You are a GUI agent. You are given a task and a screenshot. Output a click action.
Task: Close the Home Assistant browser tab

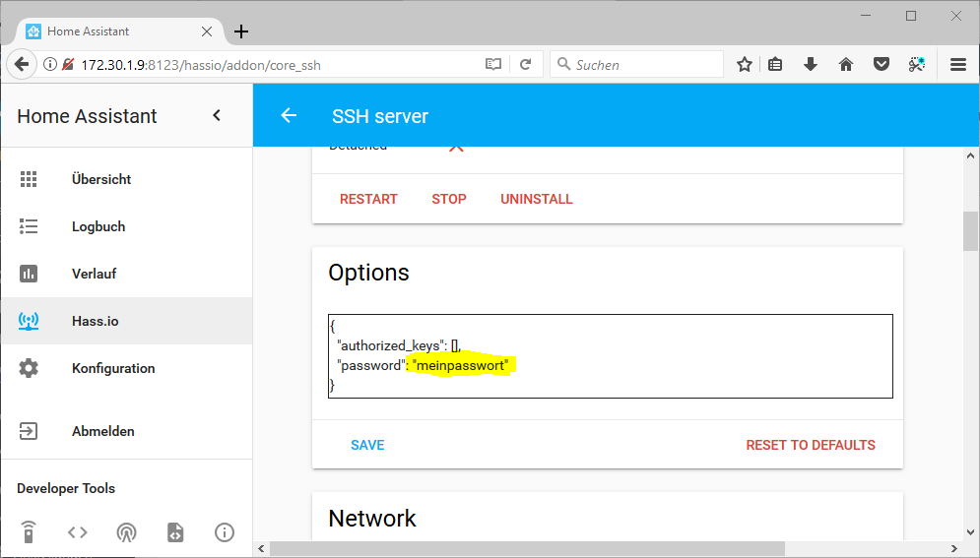207,31
